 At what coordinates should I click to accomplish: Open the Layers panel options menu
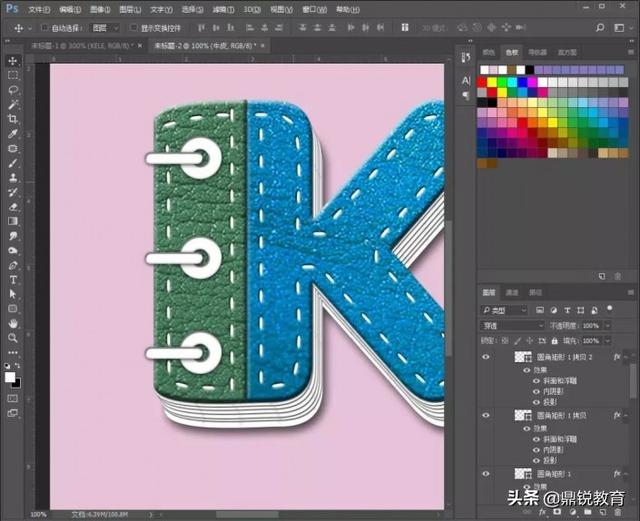point(631,292)
